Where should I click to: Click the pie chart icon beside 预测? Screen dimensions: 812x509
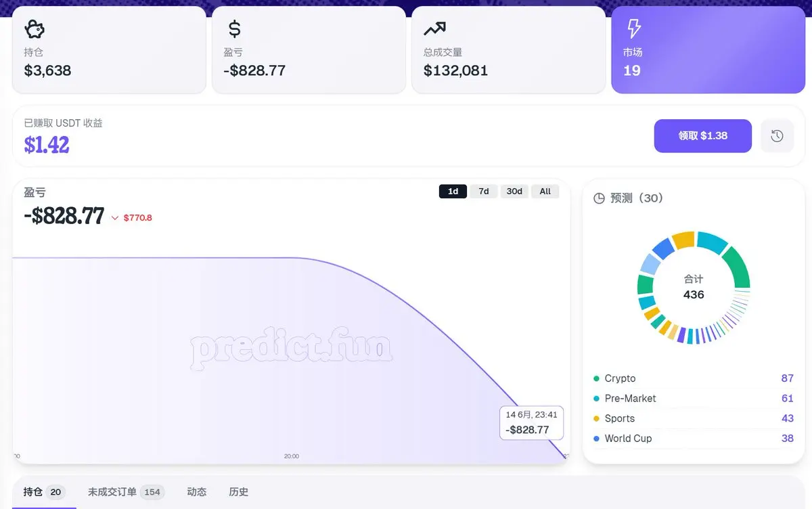599,198
